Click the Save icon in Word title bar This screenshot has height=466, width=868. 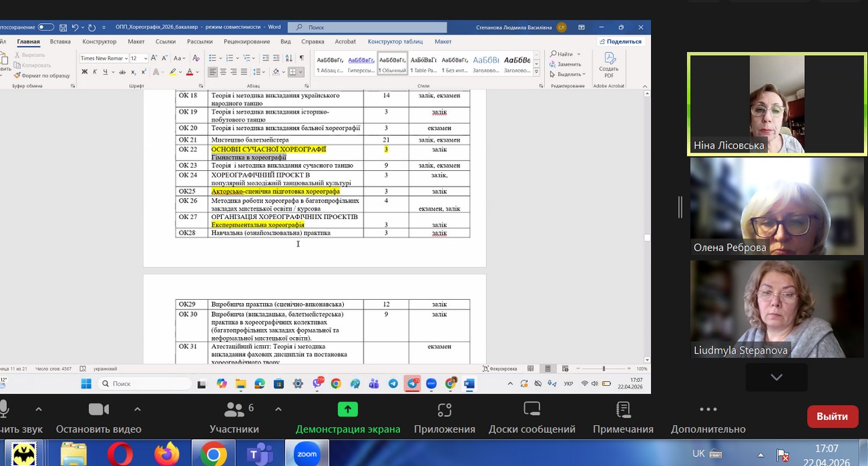tap(63, 28)
